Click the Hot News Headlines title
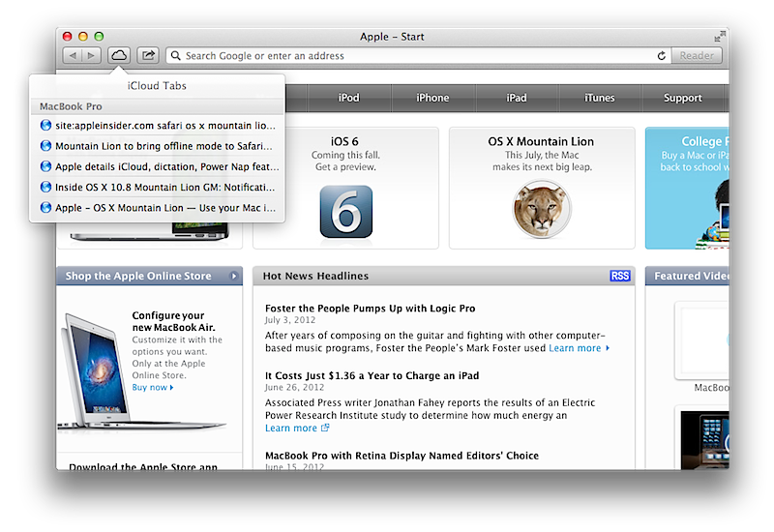 click(315, 276)
